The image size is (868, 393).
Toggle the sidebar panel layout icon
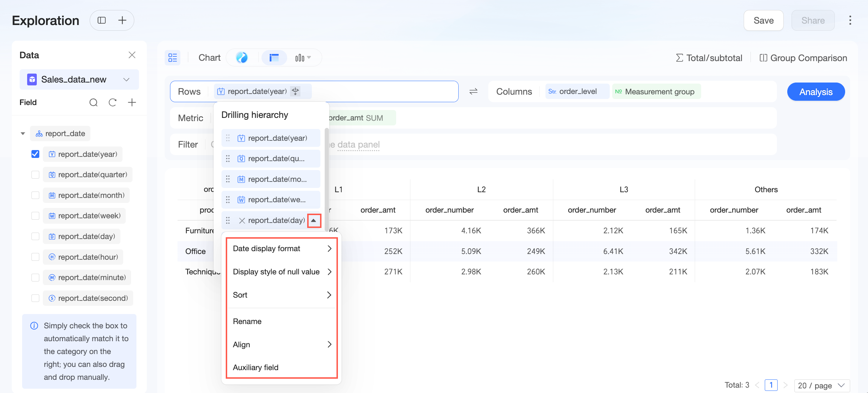tap(102, 20)
